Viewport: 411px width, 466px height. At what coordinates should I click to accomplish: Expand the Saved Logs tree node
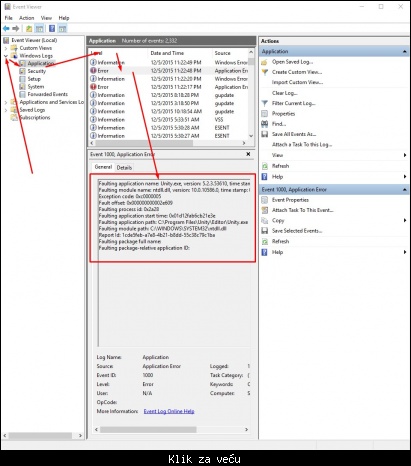click(x=6, y=110)
